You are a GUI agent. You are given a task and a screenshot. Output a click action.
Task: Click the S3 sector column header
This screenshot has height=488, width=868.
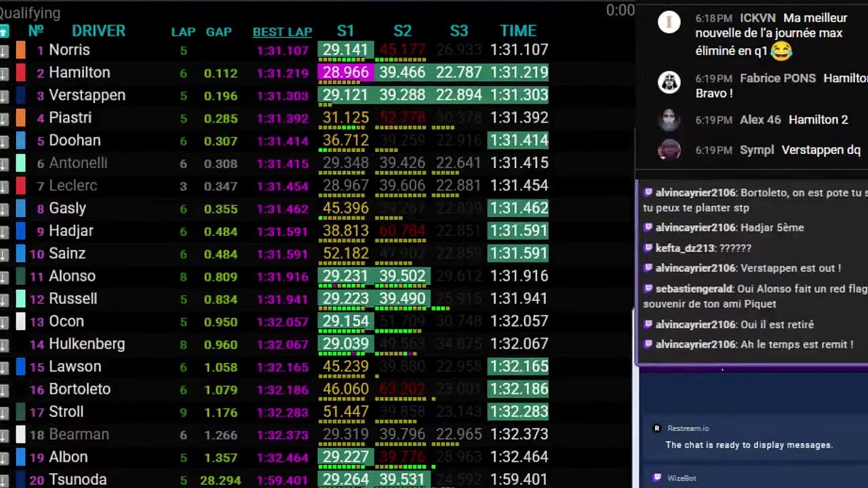pos(459,31)
